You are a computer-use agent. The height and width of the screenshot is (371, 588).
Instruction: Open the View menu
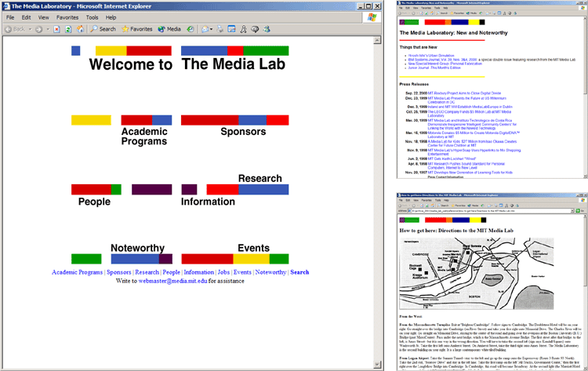43,17
